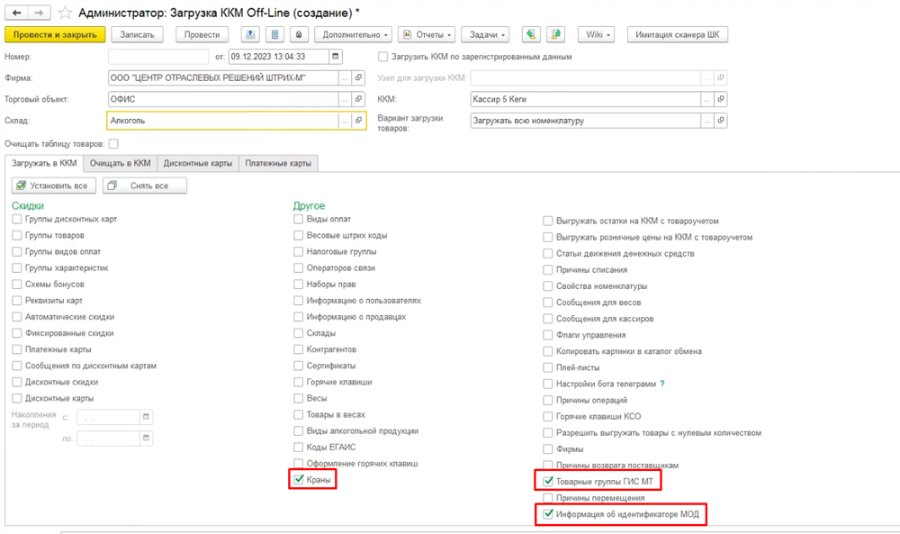The height and width of the screenshot is (534, 900).
Task: Open the 'Платежные карты' tab
Action: [278, 163]
